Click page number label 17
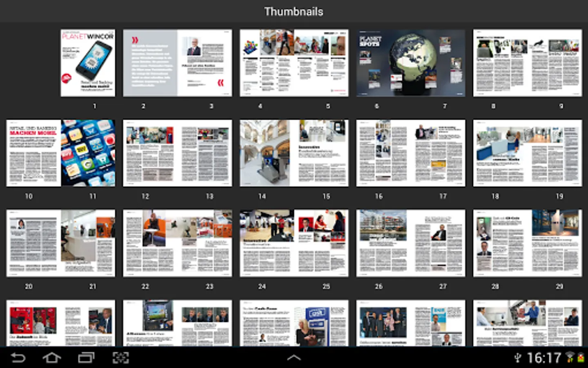 coord(443,196)
